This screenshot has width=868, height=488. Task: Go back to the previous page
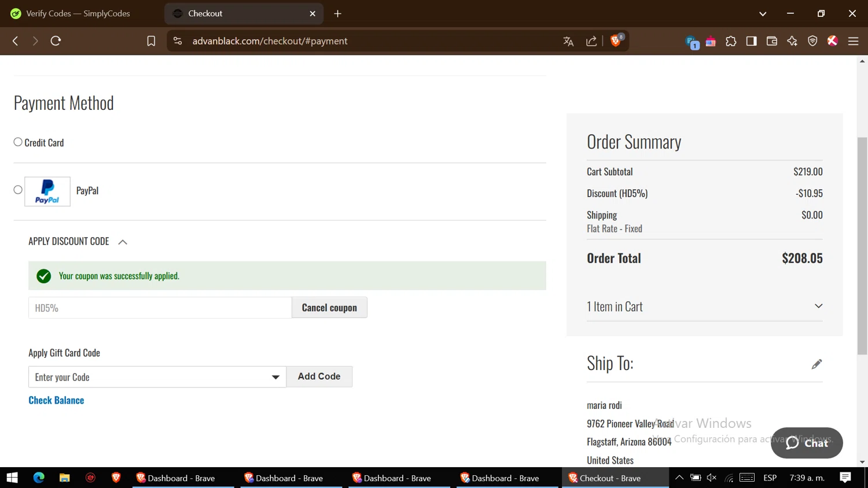coord(16,41)
